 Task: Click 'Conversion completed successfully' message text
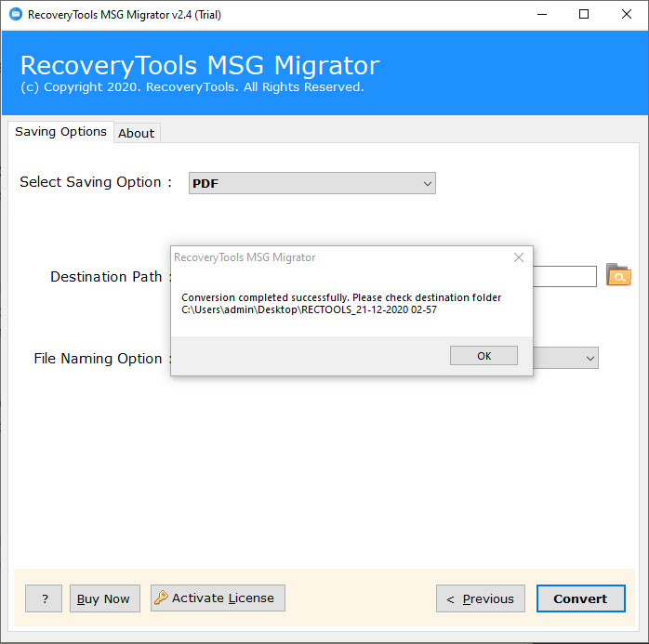pos(265,297)
